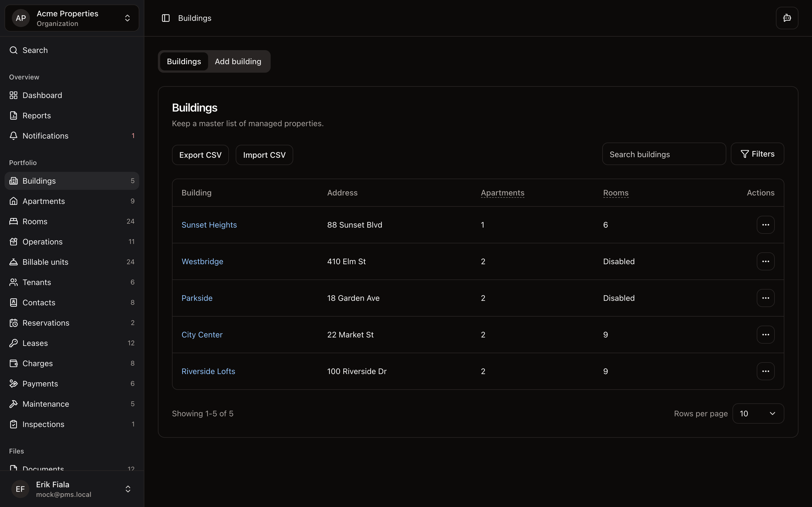Open Maintenance hammer icon entry
Image resolution: width=812 pixels, height=507 pixels.
point(14,404)
